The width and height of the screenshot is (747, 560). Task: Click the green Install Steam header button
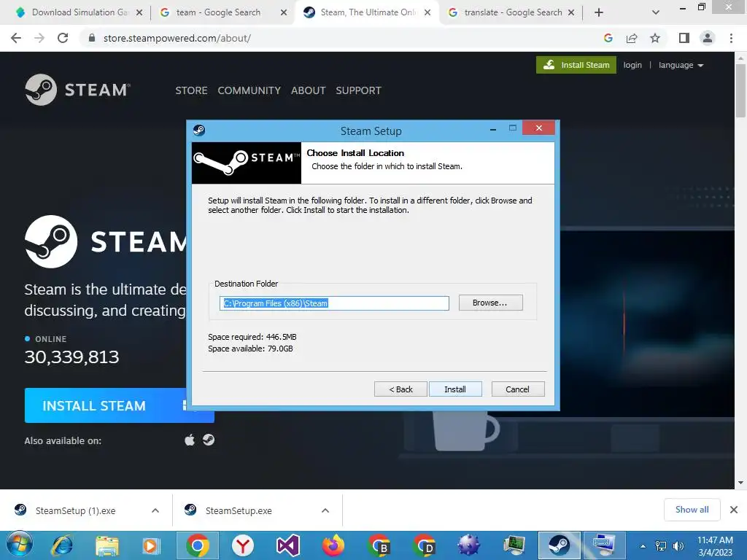576,65
